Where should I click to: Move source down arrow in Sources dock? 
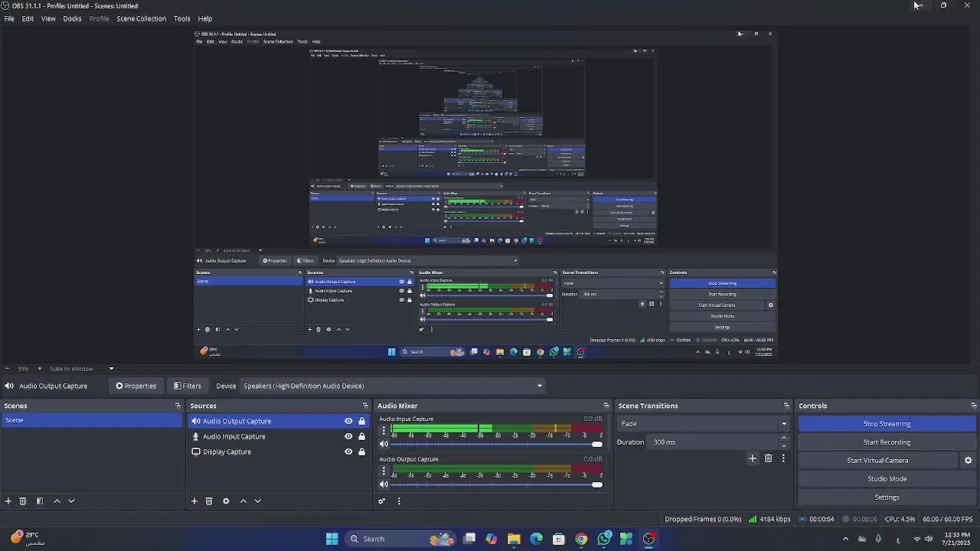258,501
